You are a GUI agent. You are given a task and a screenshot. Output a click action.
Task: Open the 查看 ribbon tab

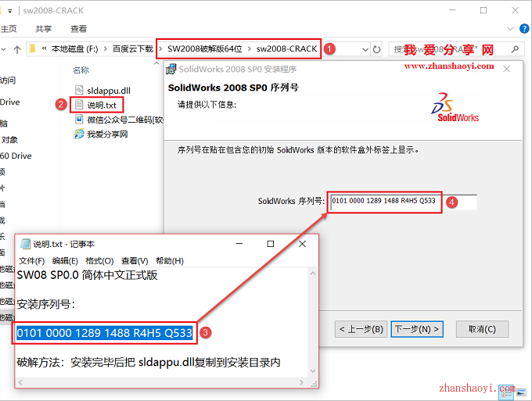coord(78,29)
